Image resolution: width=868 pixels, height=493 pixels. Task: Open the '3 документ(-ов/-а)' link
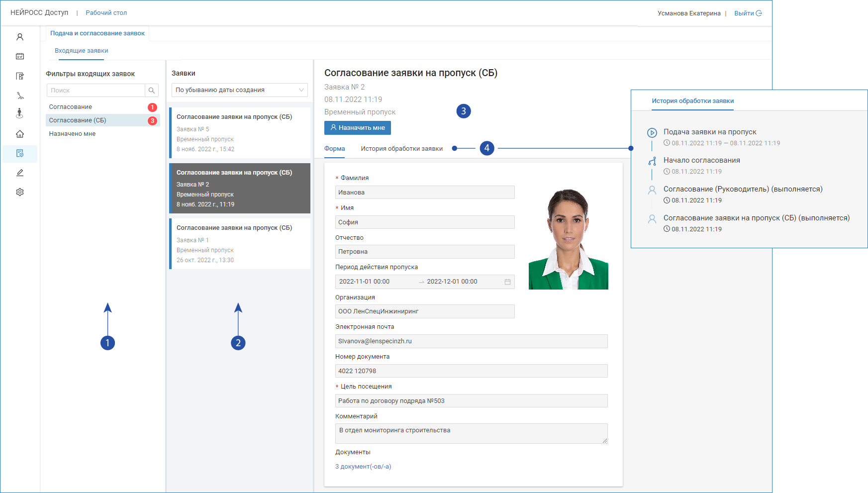click(x=363, y=467)
